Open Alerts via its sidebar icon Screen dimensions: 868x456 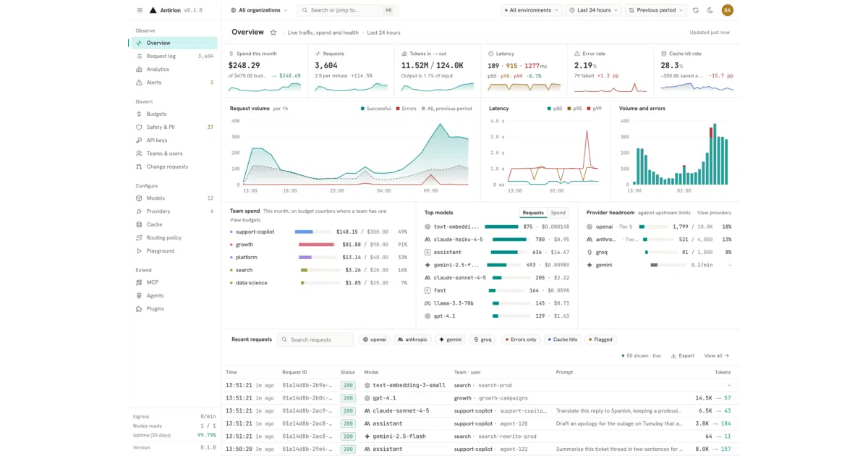pyautogui.click(x=140, y=83)
